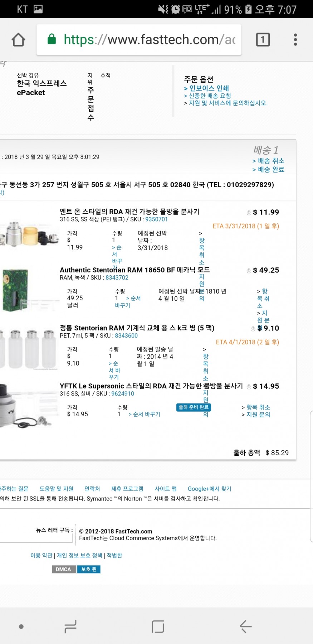The height and width of the screenshot is (644, 313).
Task: Open the tab switcher showing 1 tab
Action: tap(263, 39)
